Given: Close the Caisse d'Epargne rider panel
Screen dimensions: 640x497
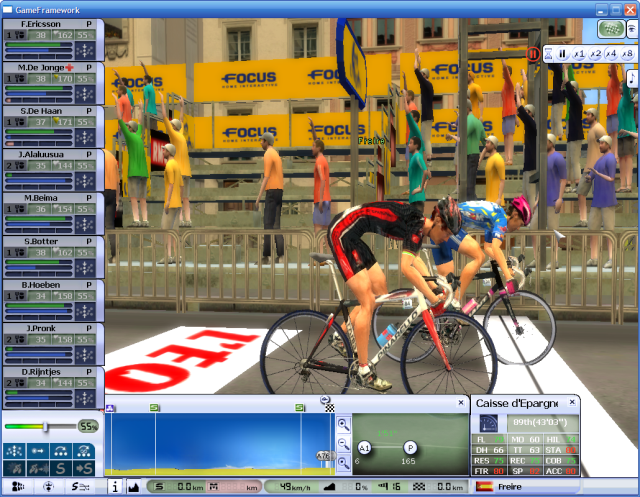Looking at the screenshot, I should (x=573, y=402).
